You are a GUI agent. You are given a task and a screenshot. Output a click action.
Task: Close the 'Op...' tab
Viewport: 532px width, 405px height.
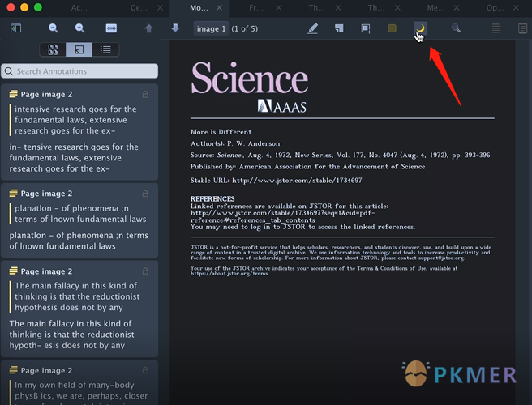[x=516, y=8]
